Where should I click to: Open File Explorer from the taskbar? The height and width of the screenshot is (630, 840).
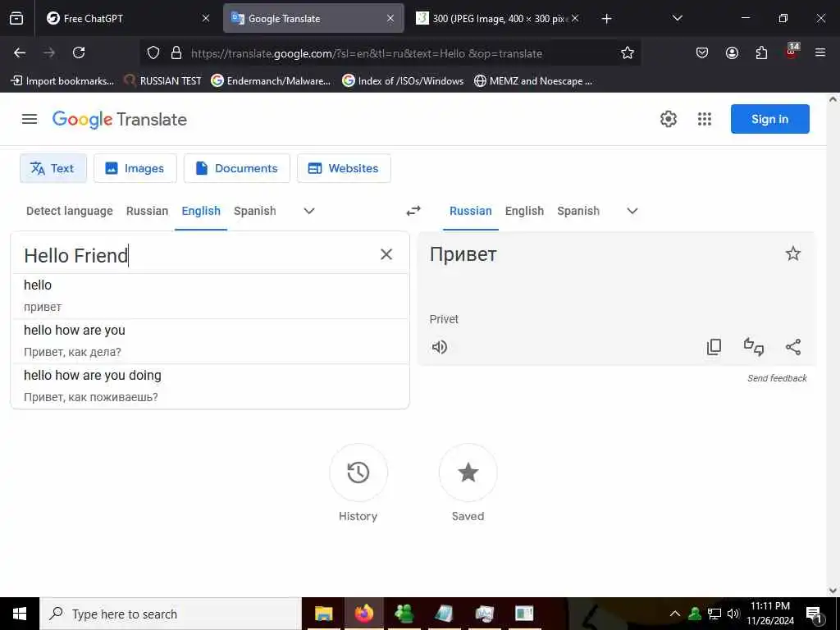point(323,614)
